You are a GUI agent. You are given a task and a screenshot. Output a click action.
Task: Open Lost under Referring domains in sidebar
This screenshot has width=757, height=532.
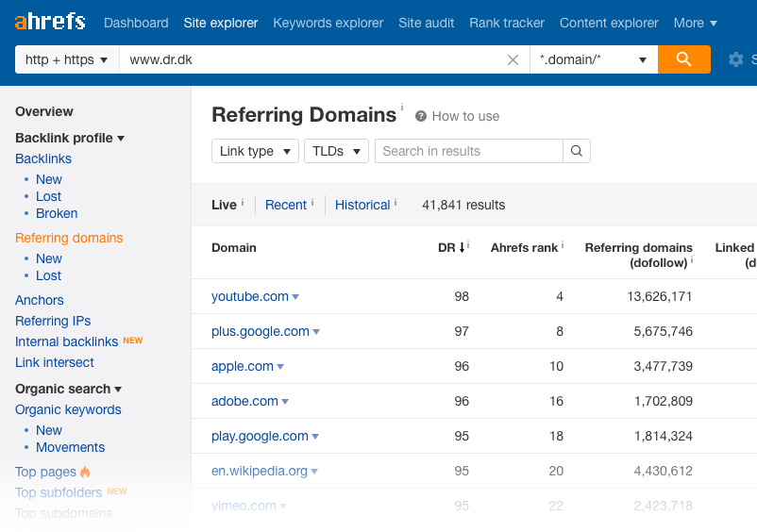[x=49, y=275]
